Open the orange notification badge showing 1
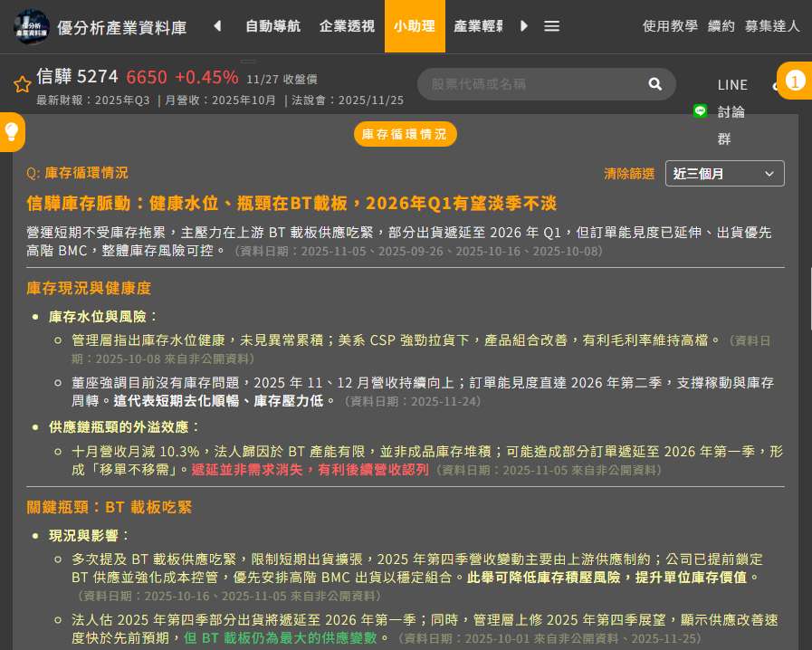Image resolution: width=812 pixels, height=650 pixels. 795,81
